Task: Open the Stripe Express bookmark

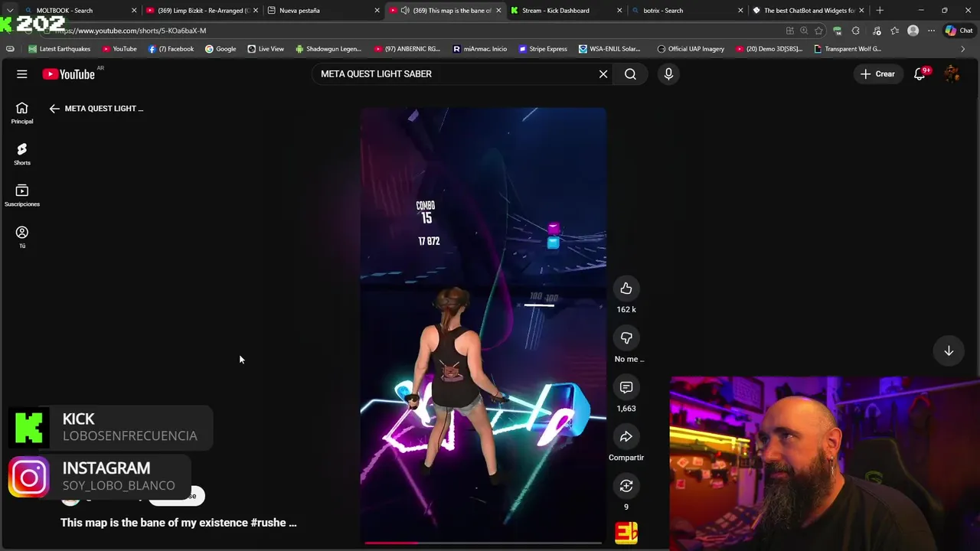Action: coord(543,49)
